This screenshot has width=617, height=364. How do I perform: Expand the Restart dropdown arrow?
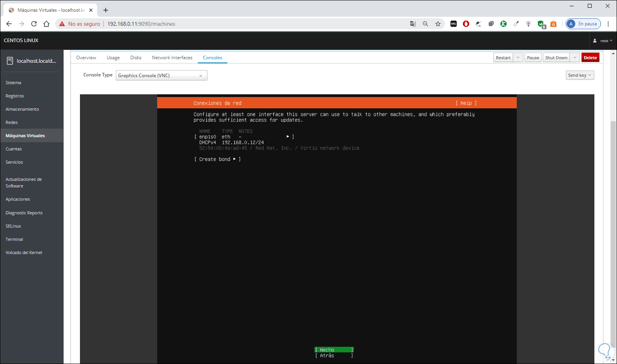tap(518, 58)
